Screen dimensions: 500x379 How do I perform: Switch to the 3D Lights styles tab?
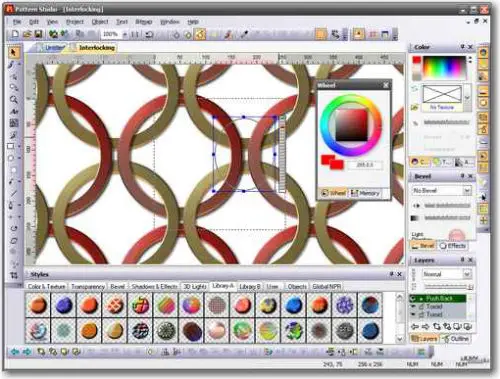(x=195, y=286)
